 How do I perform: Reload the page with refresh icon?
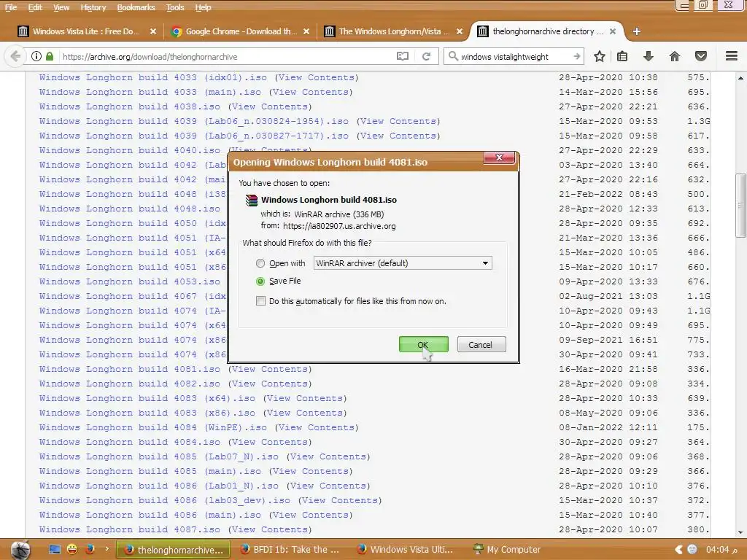click(426, 56)
